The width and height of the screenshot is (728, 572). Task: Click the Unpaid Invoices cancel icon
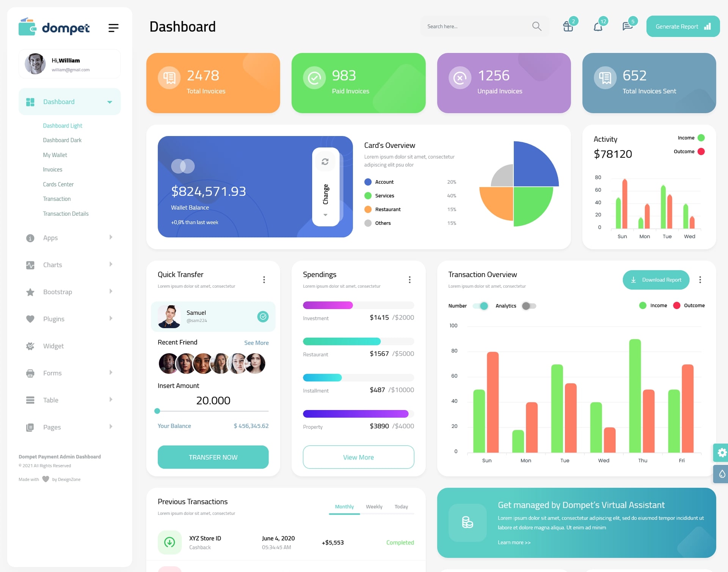point(460,77)
